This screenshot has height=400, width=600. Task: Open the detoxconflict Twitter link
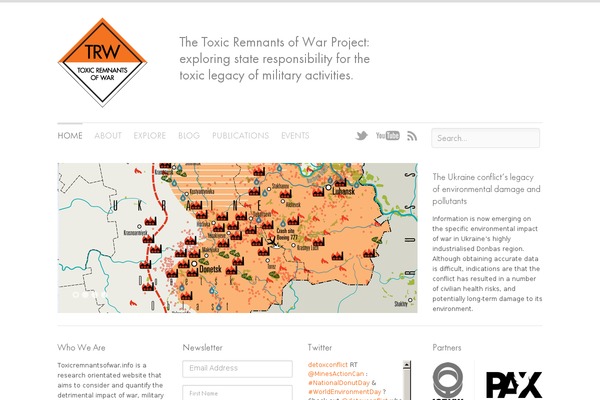[x=328, y=365]
